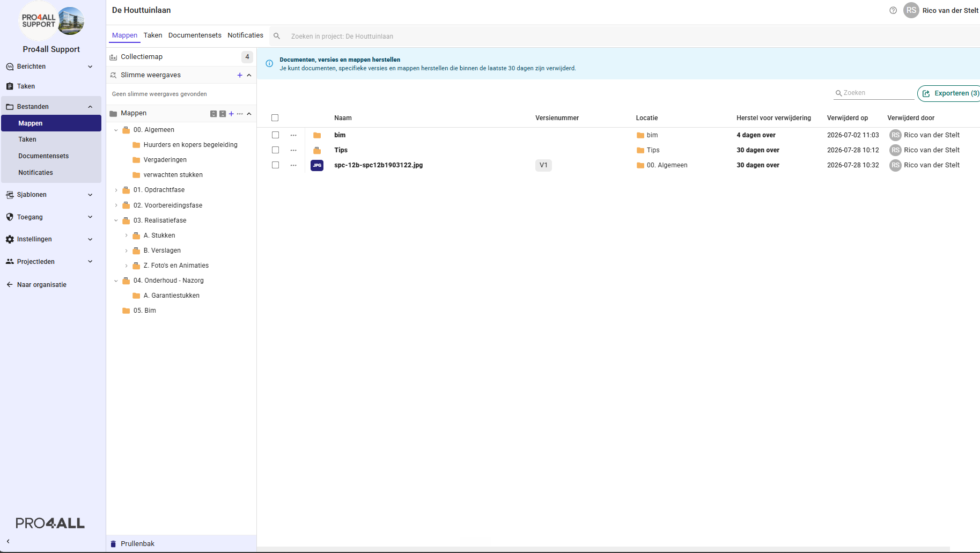Viewport: 980px width, 553px height.
Task: Switch to the Mappen top tab
Action: coord(124,35)
